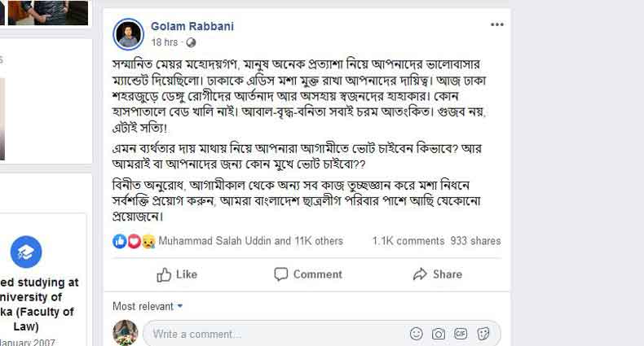Attach a photo using the camera icon
Screen dimensions: 644x346
click(439, 334)
